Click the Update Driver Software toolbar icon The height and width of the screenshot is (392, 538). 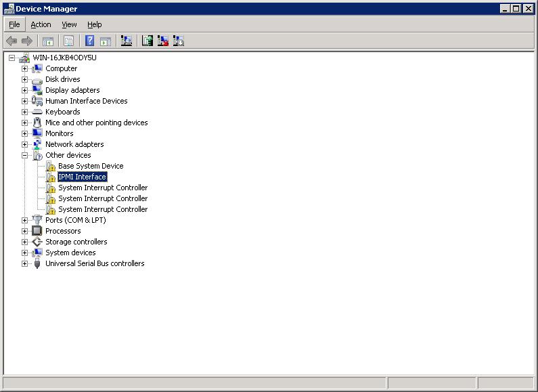click(148, 41)
